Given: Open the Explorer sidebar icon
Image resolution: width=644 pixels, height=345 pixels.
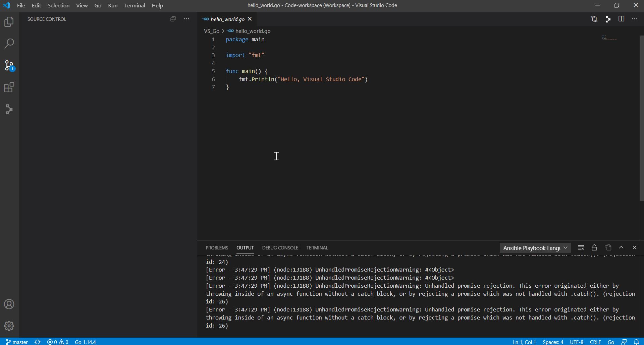Looking at the screenshot, I should [x=9, y=22].
